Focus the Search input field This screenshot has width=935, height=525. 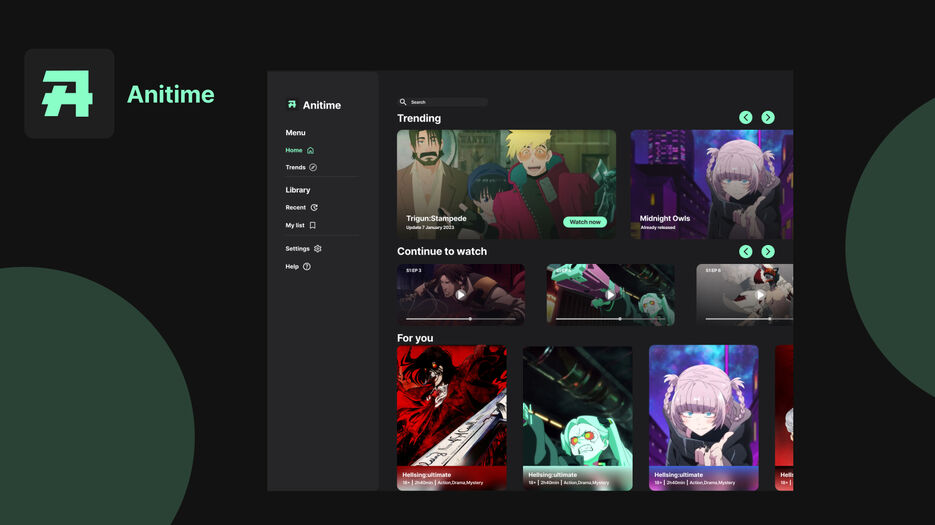442,102
